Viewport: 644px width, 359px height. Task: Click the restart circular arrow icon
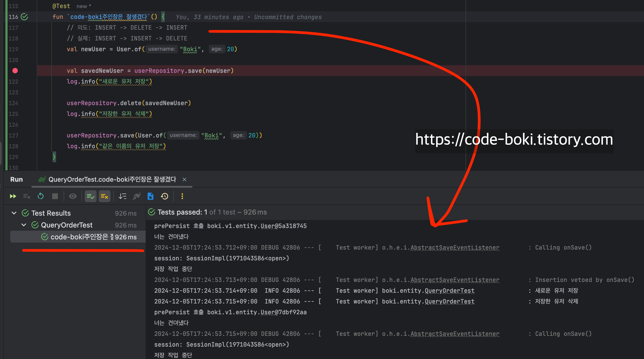[x=41, y=196]
